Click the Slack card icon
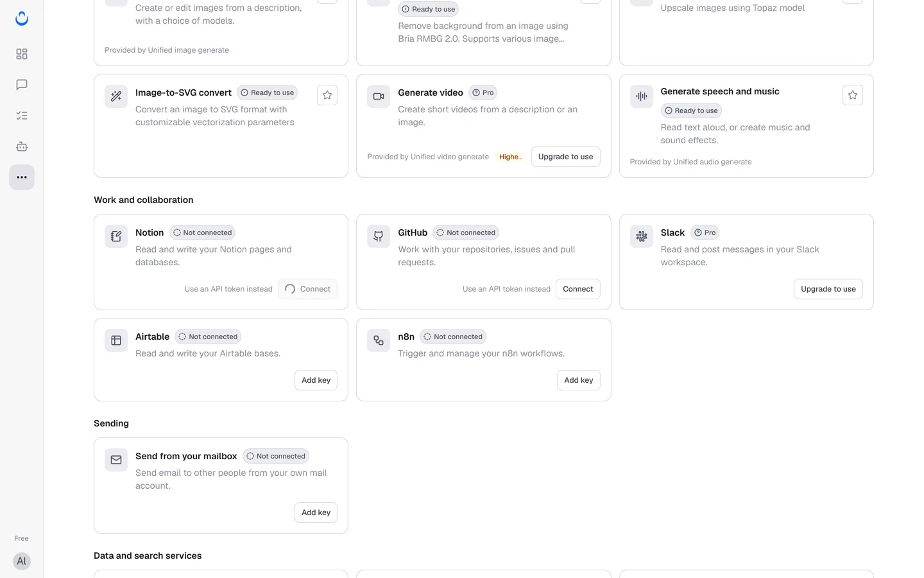The height and width of the screenshot is (578, 924). [642, 236]
